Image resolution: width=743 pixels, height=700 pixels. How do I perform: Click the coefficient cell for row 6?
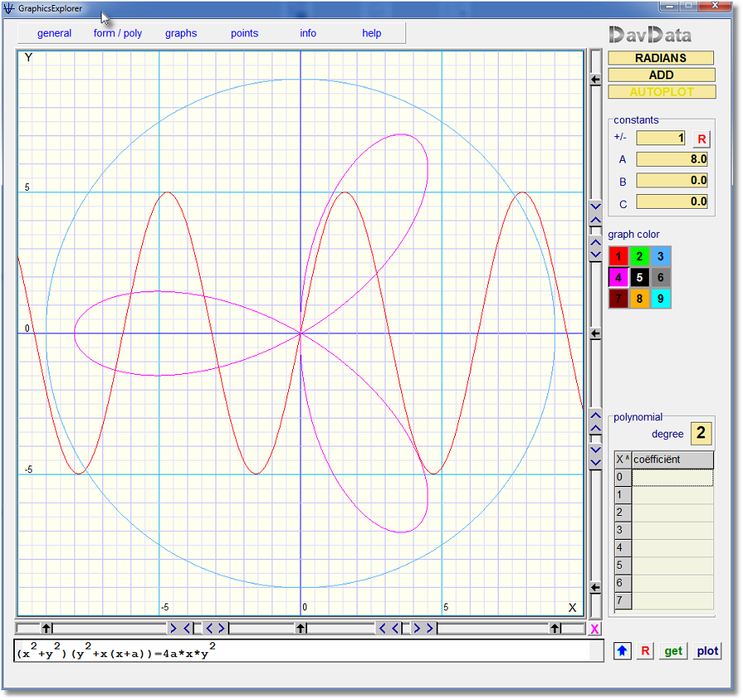672,583
